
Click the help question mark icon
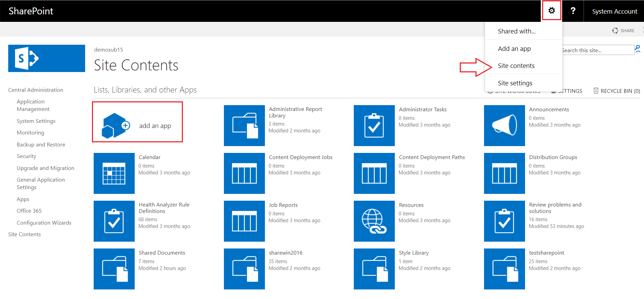[573, 11]
